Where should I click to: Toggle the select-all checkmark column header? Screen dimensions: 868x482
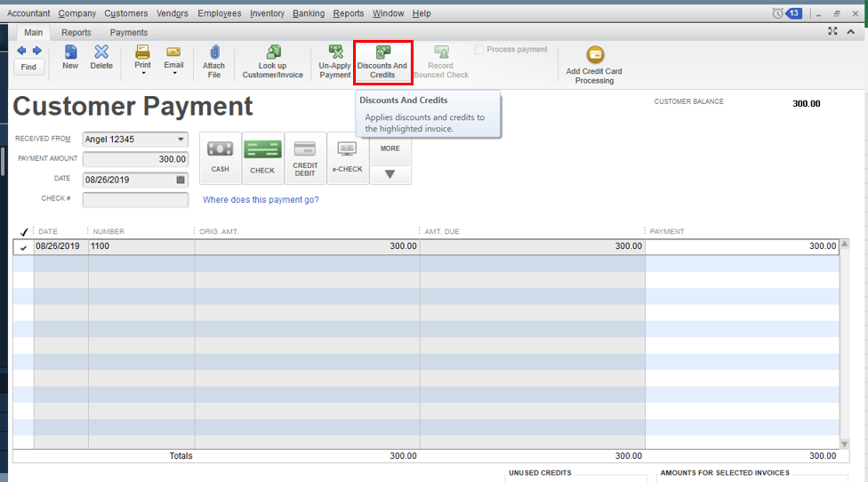point(23,232)
